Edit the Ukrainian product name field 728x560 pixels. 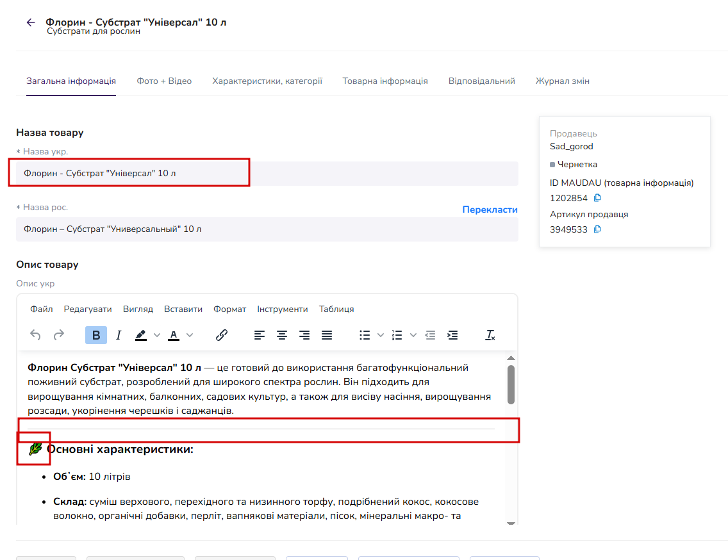point(267,173)
